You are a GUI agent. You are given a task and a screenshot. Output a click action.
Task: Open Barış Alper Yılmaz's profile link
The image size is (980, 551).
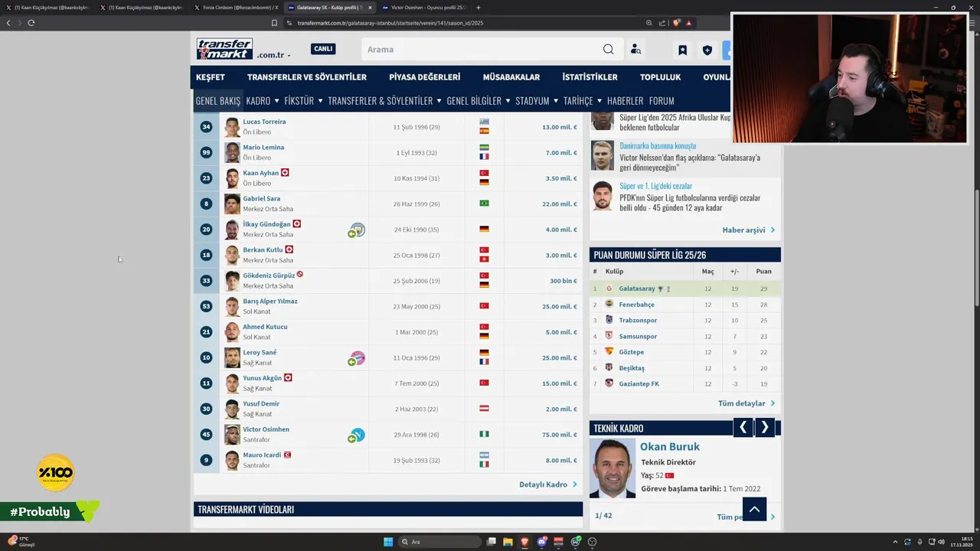tap(270, 301)
